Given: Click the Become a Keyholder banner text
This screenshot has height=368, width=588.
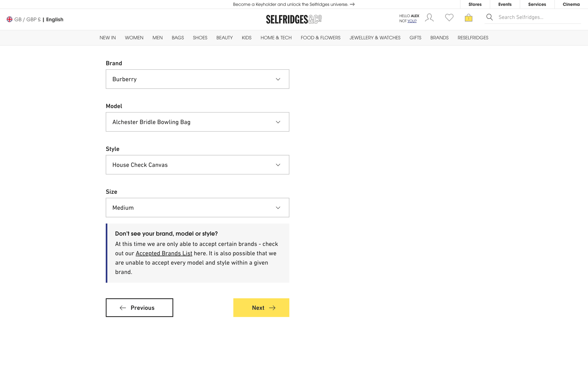Looking at the screenshot, I should [x=290, y=4].
